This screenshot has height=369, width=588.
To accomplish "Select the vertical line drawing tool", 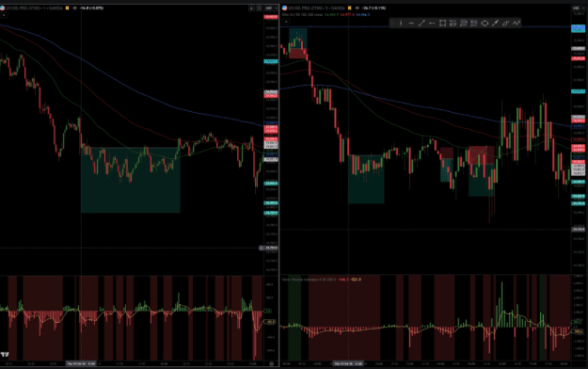I will point(401,24).
